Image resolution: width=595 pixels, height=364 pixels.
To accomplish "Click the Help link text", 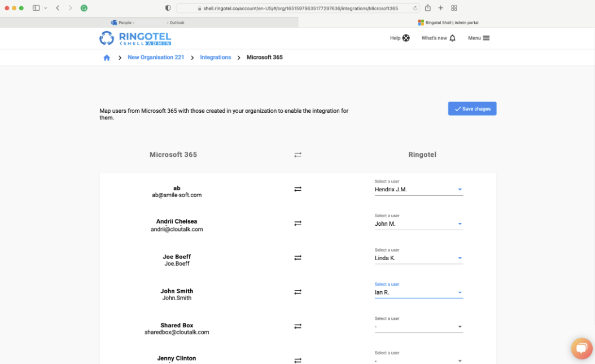I will click(x=395, y=38).
